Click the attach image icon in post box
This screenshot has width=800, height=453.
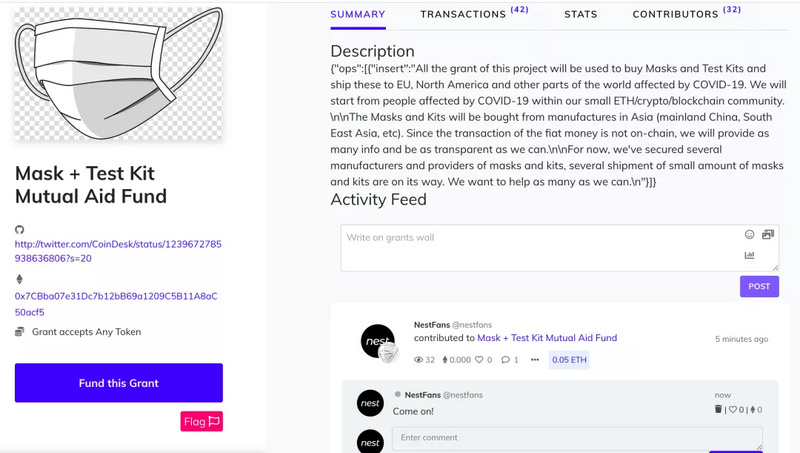768,235
